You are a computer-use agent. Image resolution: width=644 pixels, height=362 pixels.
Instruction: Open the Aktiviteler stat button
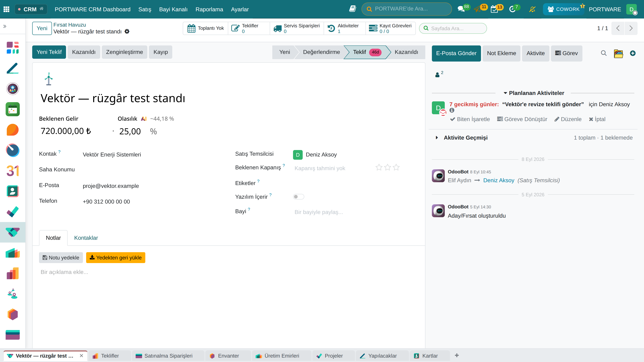click(x=345, y=28)
